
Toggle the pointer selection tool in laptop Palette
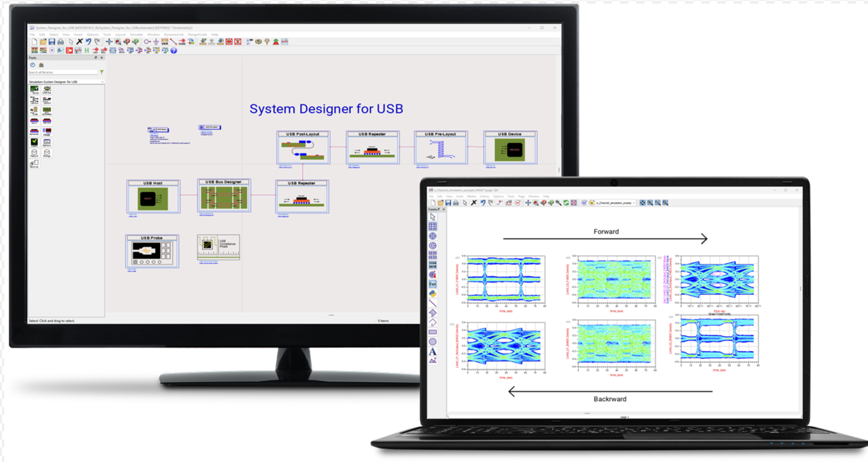click(432, 217)
